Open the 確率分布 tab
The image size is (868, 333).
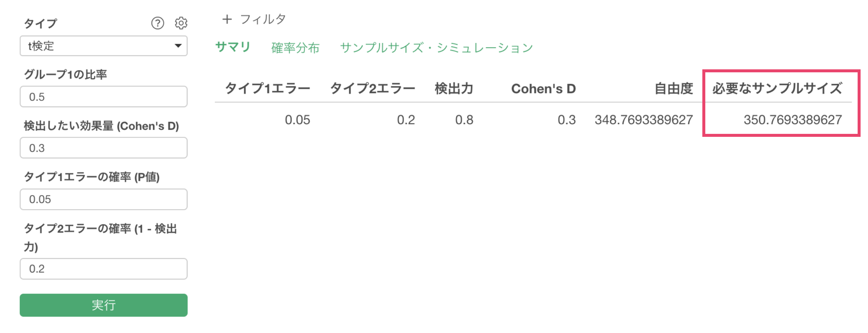tap(295, 48)
